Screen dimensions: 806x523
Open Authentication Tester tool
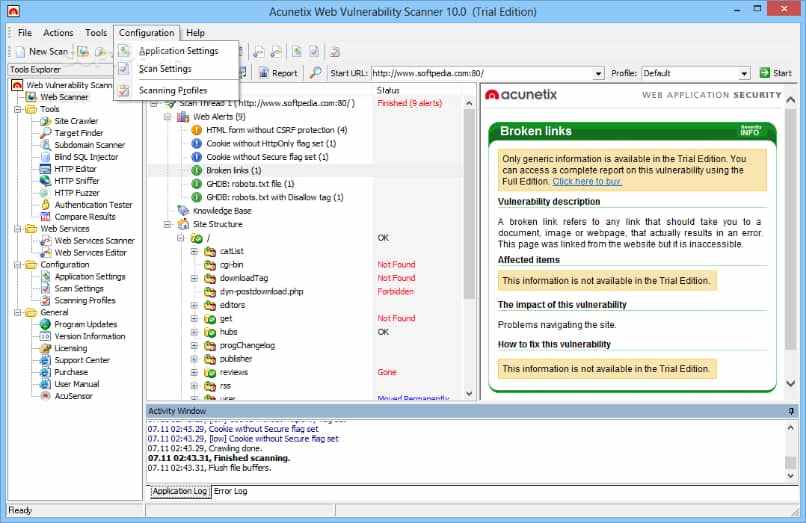93,205
